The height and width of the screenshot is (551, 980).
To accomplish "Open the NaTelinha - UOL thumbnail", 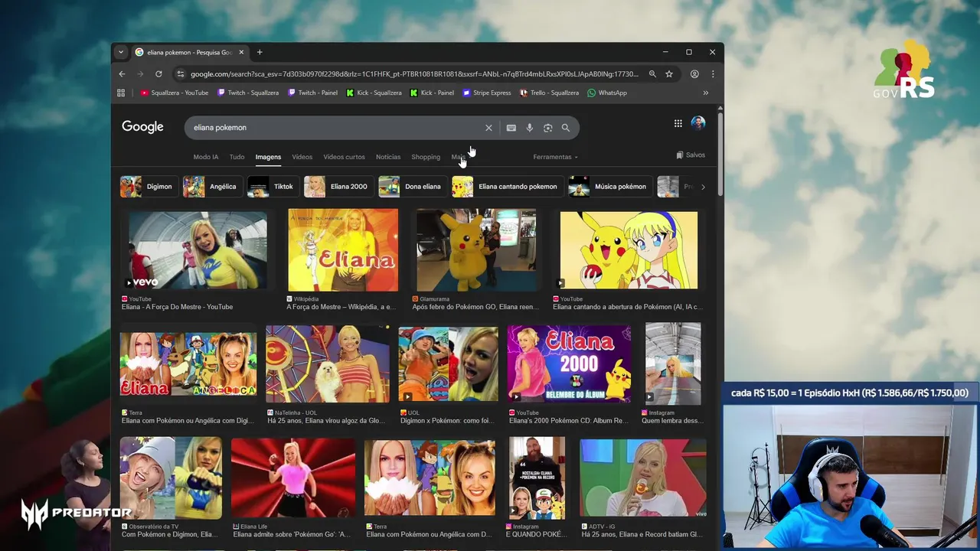I will point(328,365).
